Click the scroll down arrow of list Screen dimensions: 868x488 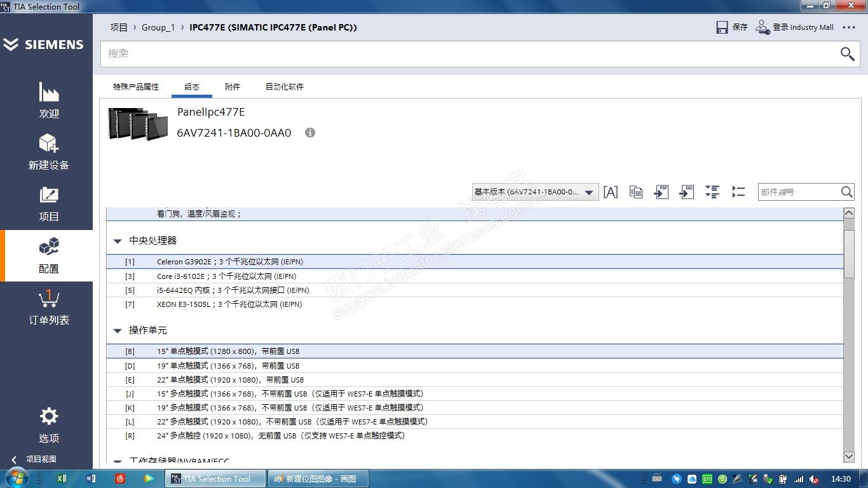click(x=849, y=457)
